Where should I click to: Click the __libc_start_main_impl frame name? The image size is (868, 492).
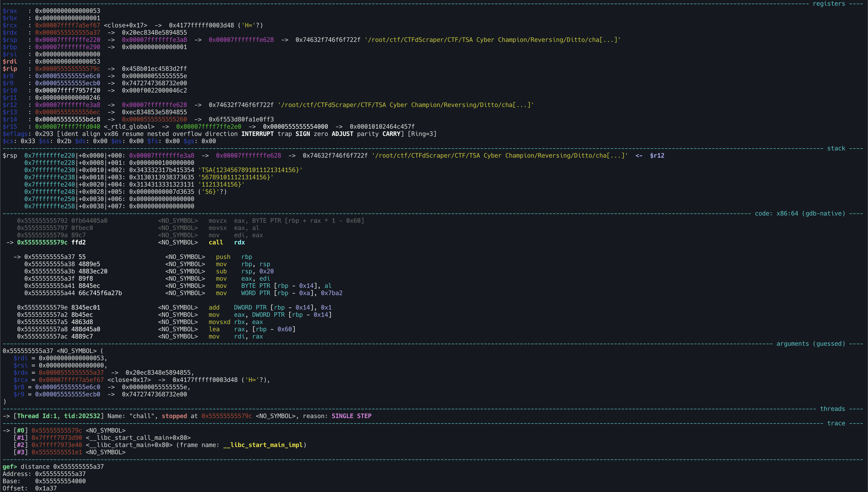point(263,445)
